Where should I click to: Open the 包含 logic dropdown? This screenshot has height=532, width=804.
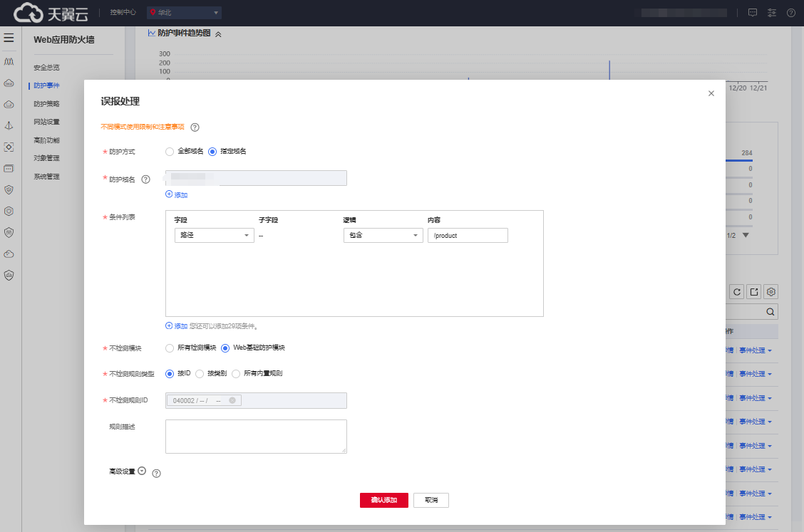pos(383,236)
